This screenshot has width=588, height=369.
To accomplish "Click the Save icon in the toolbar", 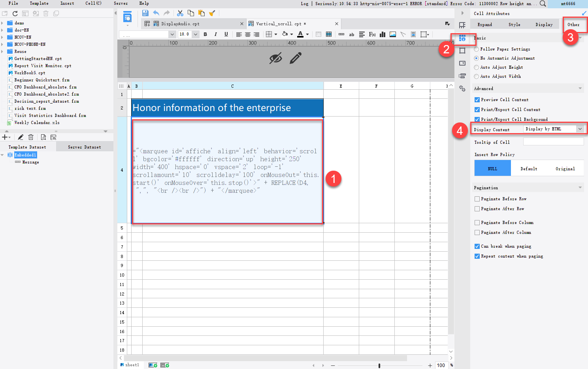I will [x=145, y=13].
